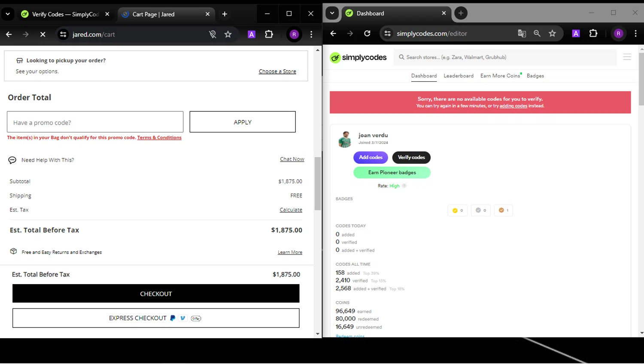Open the Dashboard page tab on SimplyCodes

point(424,76)
